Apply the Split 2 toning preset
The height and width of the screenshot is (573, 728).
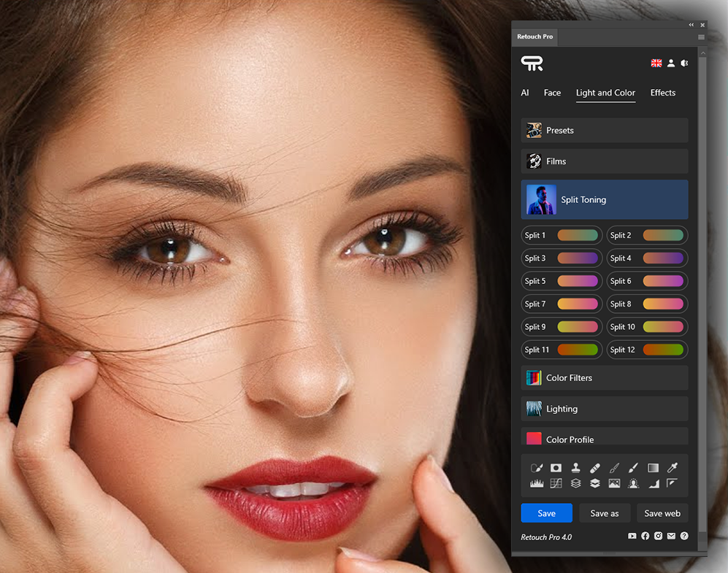click(x=647, y=235)
